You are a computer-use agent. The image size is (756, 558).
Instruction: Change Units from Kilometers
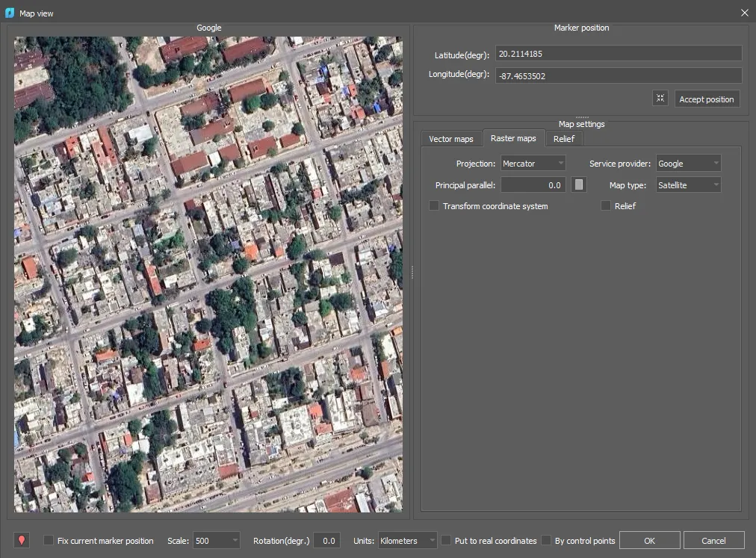coord(407,540)
